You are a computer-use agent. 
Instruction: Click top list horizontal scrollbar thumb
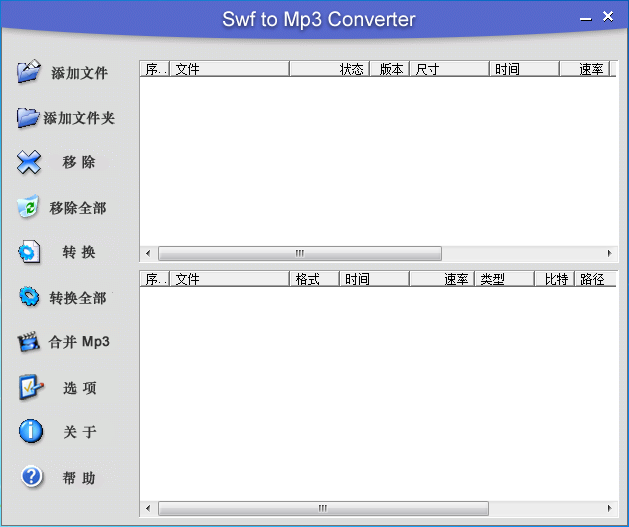[300, 253]
